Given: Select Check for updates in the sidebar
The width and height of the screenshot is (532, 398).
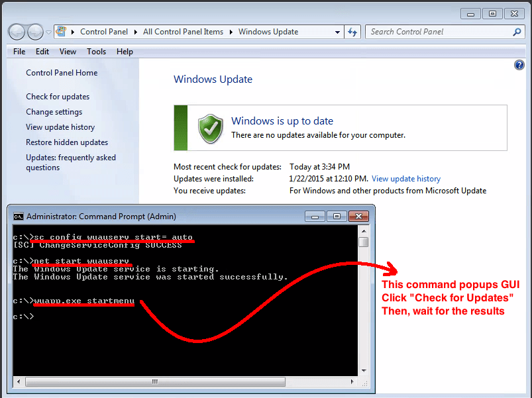Looking at the screenshot, I should pos(59,97).
